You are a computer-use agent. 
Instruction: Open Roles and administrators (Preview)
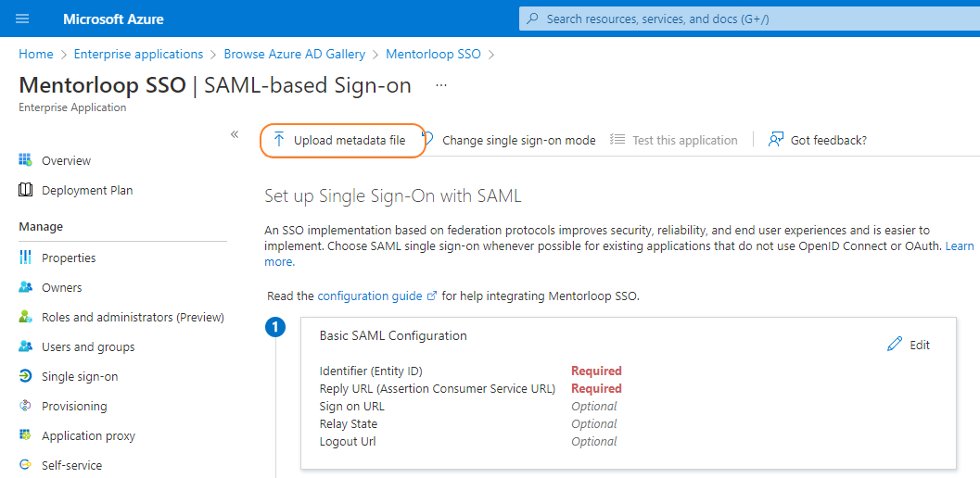[134, 318]
